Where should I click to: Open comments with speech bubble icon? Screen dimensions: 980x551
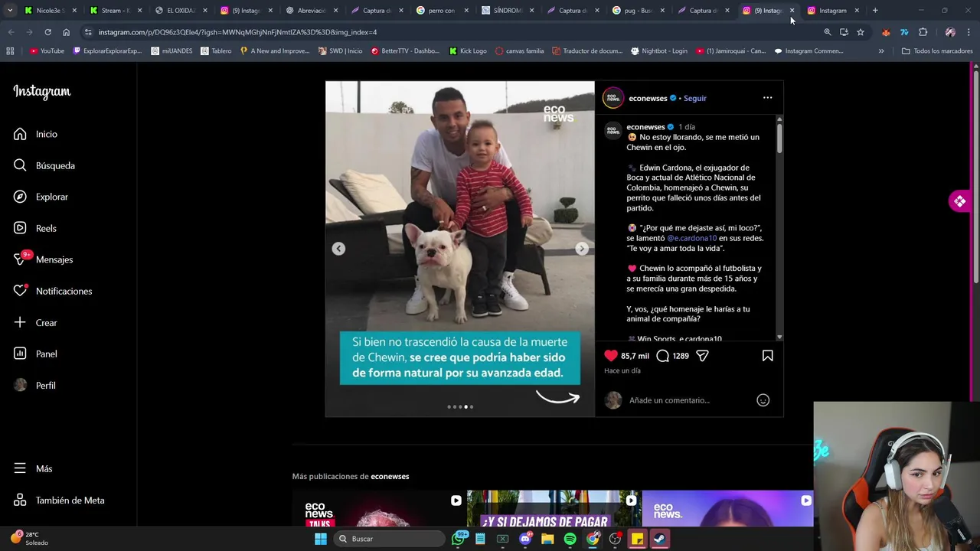tap(663, 356)
